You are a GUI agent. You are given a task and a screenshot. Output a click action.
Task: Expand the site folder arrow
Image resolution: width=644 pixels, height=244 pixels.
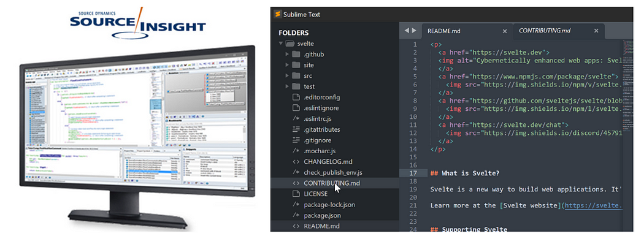[x=287, y=65]
